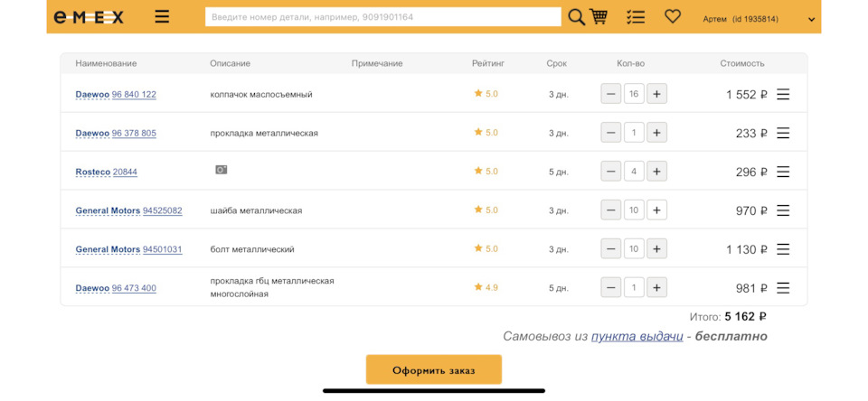Open part number link 96 840 122
The width and height of the screenshot is (868, 401).
pyautogui.click(x=134, y=95)
